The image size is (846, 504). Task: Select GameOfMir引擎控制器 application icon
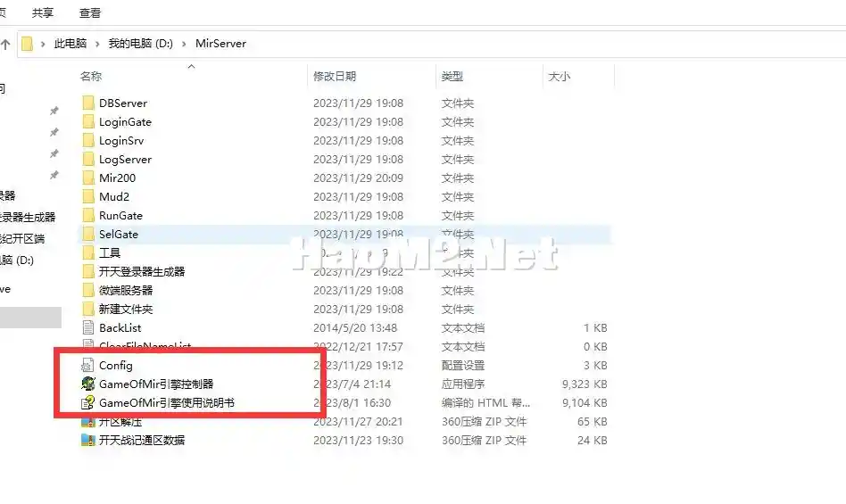click(x=88, y=384)
